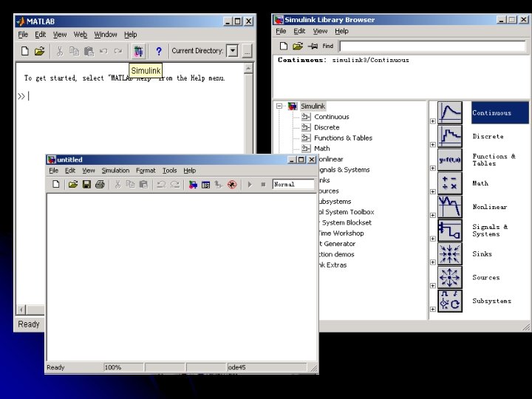Save the untitled model via floppy icon

[x=86, y=184]
